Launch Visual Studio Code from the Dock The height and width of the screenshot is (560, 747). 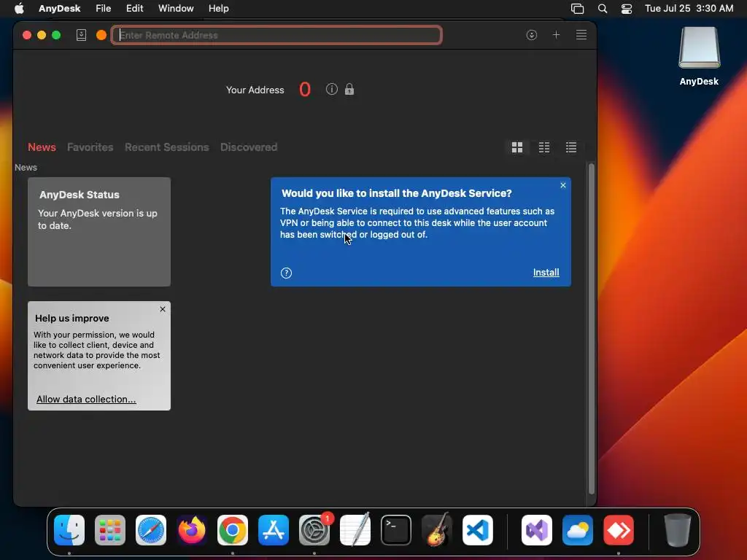tap(477, 530)
